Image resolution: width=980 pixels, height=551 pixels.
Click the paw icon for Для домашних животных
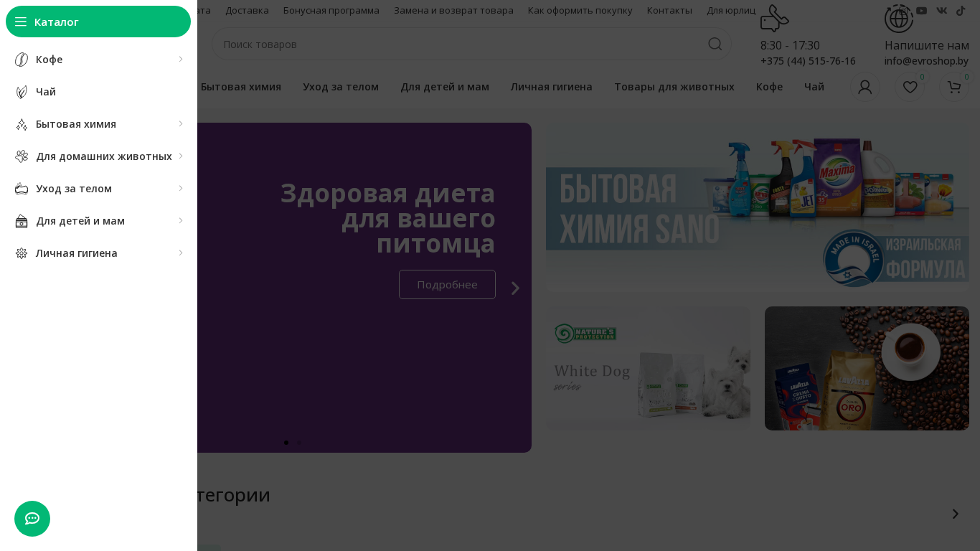tap(22, 156)
